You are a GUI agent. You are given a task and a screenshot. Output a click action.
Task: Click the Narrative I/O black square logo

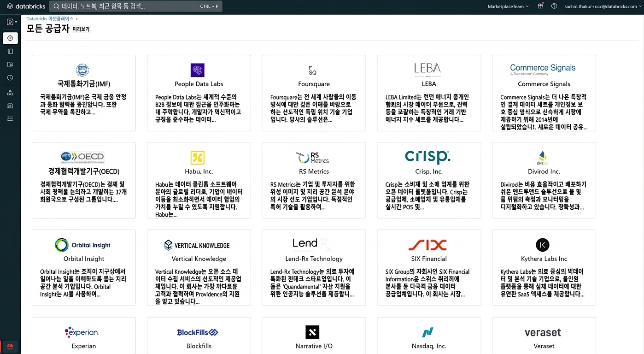[312, 332]
